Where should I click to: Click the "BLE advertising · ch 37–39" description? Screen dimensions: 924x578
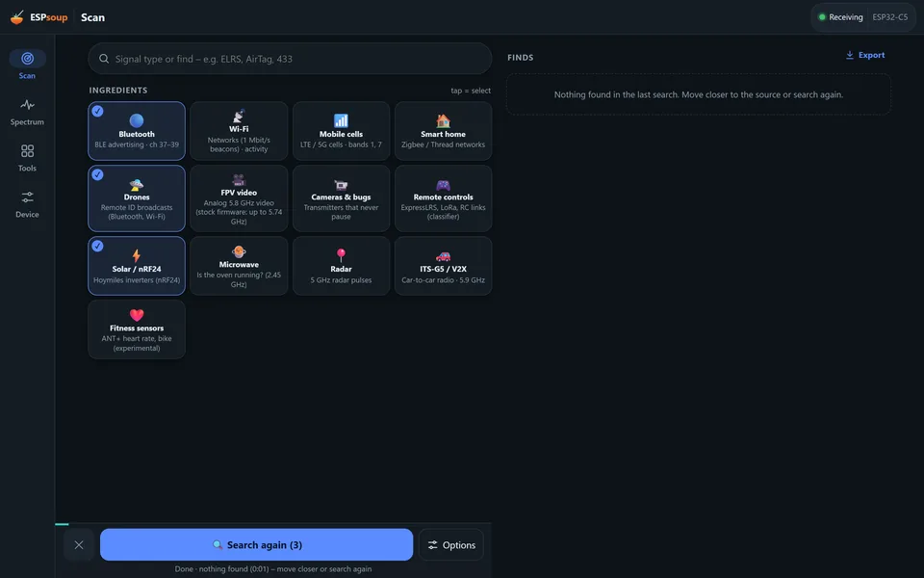pyautogui.click(x=137, y=144)
